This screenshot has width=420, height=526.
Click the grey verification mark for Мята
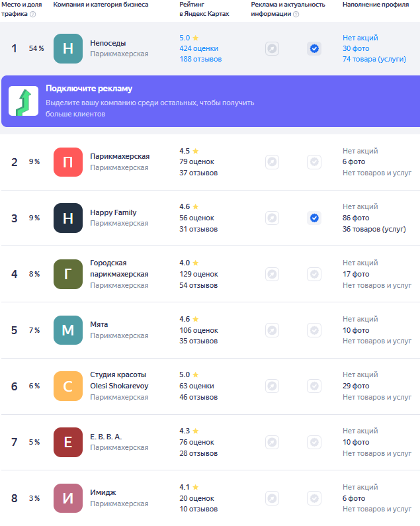click(x=314, y=330)
